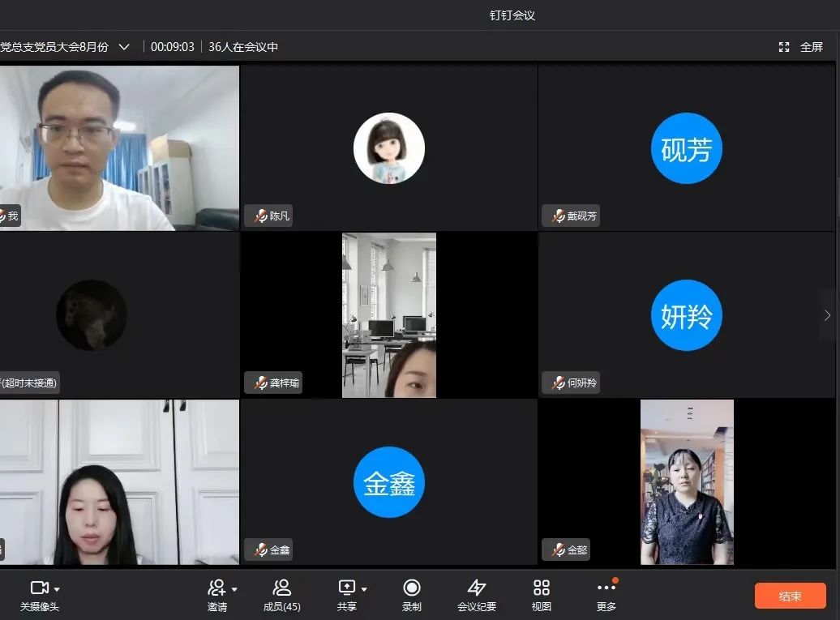Click the 钉钉会议 window title
The image size is (840, 620).
(512, 15)
